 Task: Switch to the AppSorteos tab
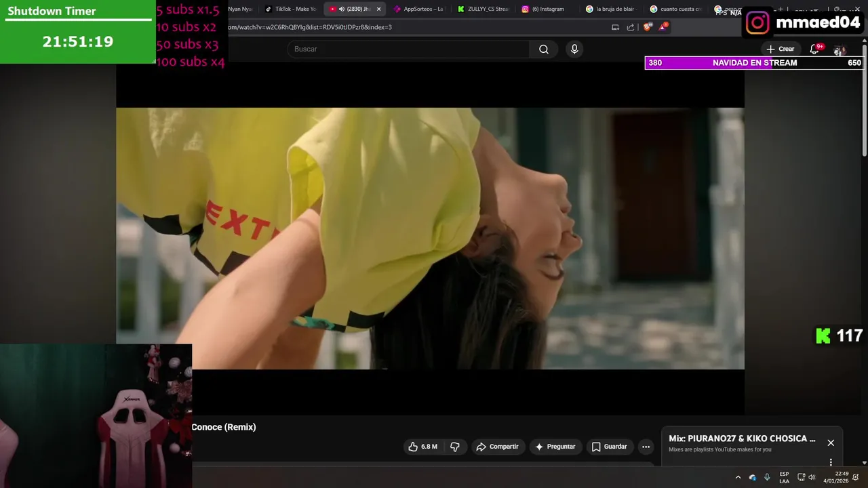[418, 9]
